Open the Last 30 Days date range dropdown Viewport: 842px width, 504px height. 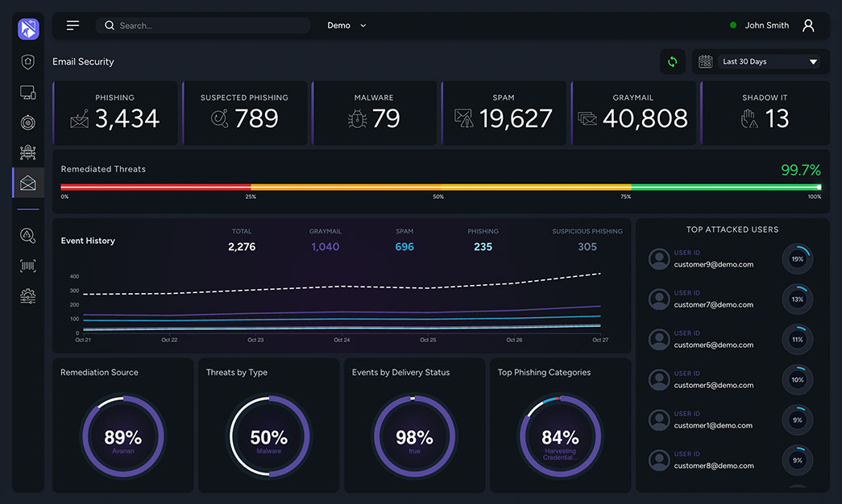point(770,62)
